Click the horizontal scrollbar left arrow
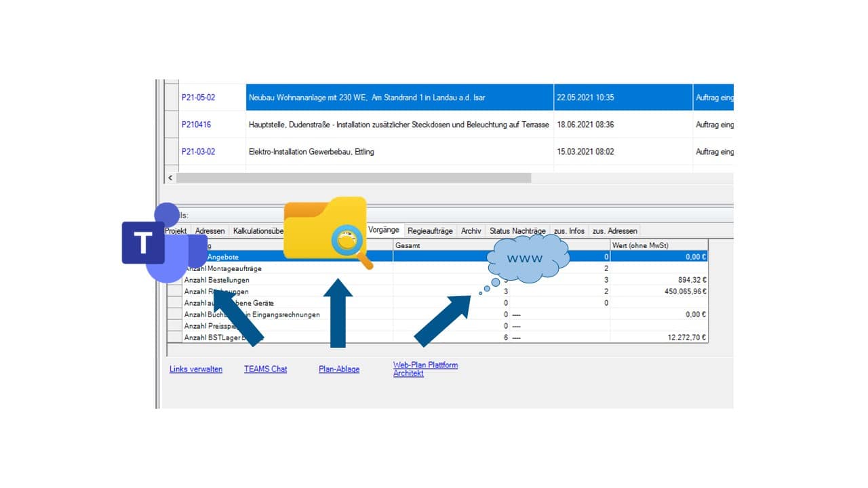The height and width of the screenshot is (488, 868). 170,178
